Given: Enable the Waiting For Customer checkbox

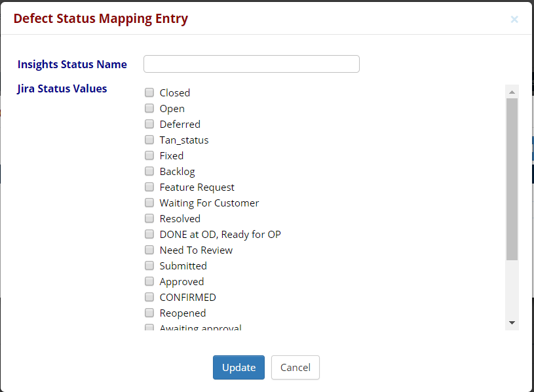Looking at the screenshot, I should [x=149, y=203].
